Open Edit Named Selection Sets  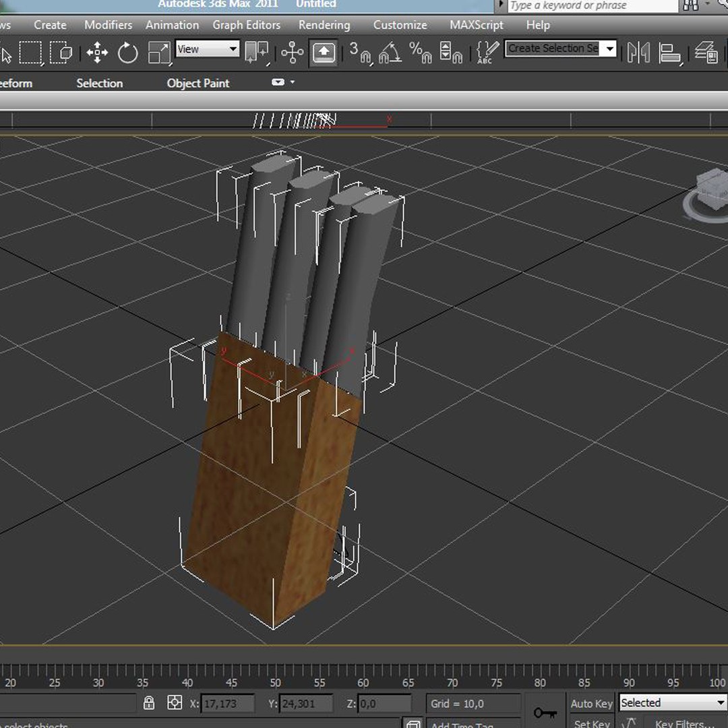487,53
